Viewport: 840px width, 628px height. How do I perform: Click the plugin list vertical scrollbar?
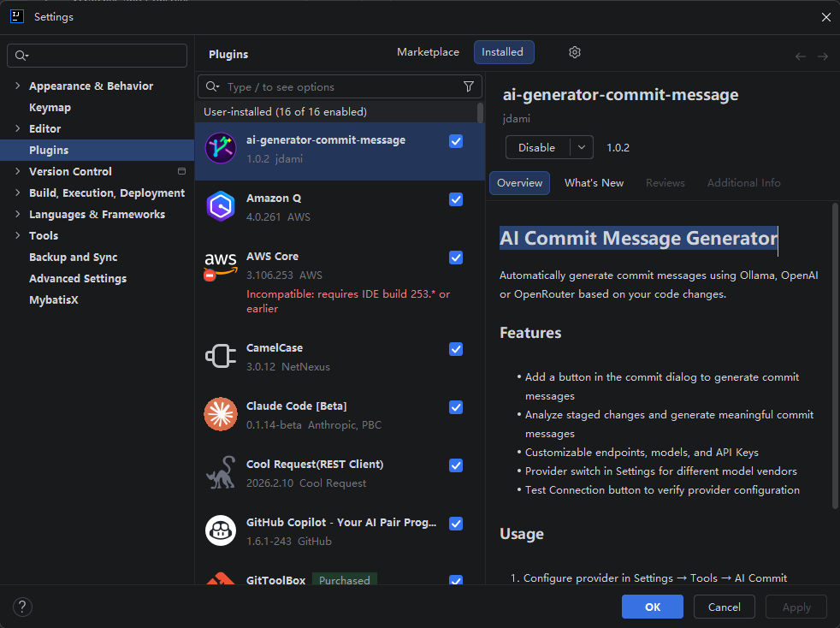480,113
